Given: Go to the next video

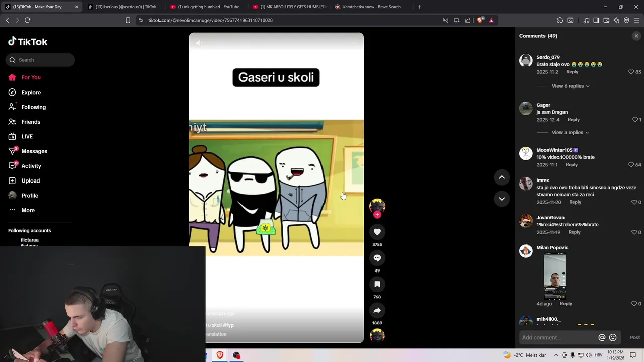Looking at the screenshot, I should coord(502,199).
